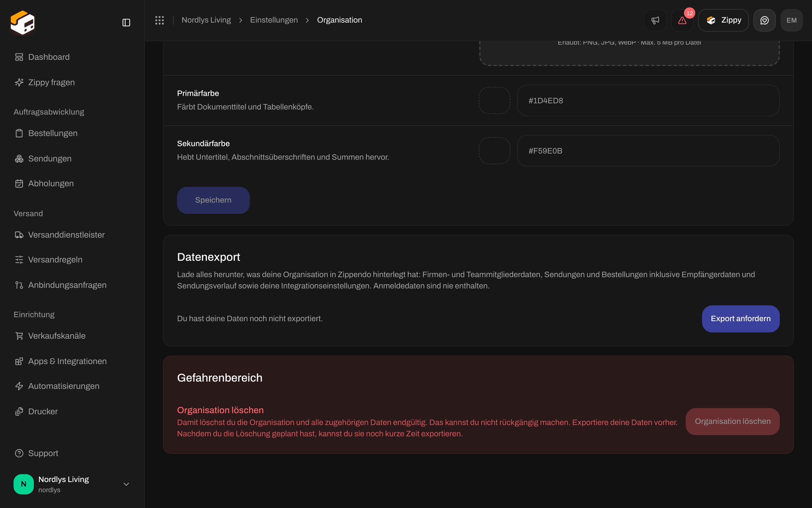This screenshot has width=812, height=508.
Task: Open Verkaufskanäle in the sidebar
Action: [x=72, y=336]
